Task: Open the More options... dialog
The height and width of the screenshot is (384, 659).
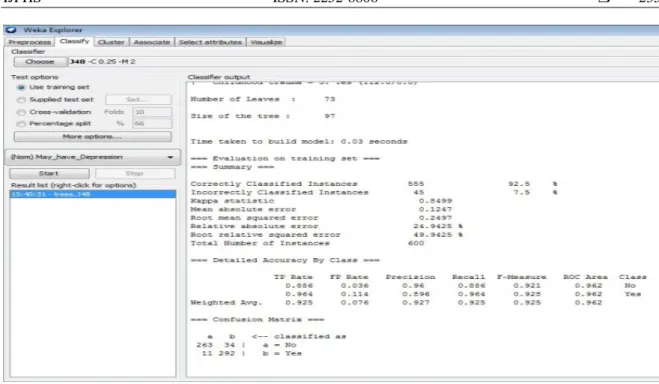Action: pos(92,137)
